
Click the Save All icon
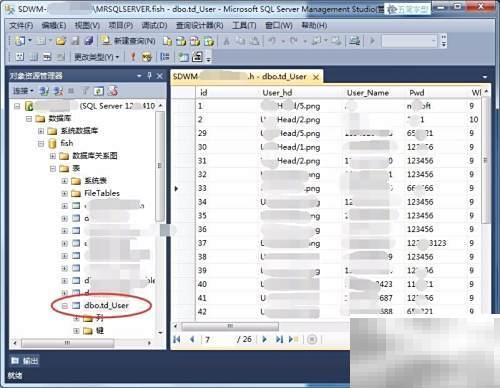pos(89,41)
